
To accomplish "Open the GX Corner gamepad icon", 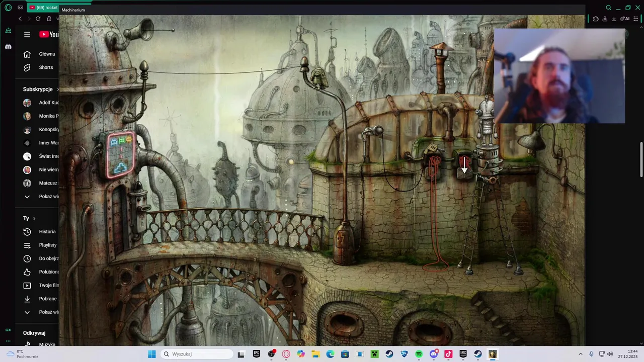I will (x=20, y=8).
